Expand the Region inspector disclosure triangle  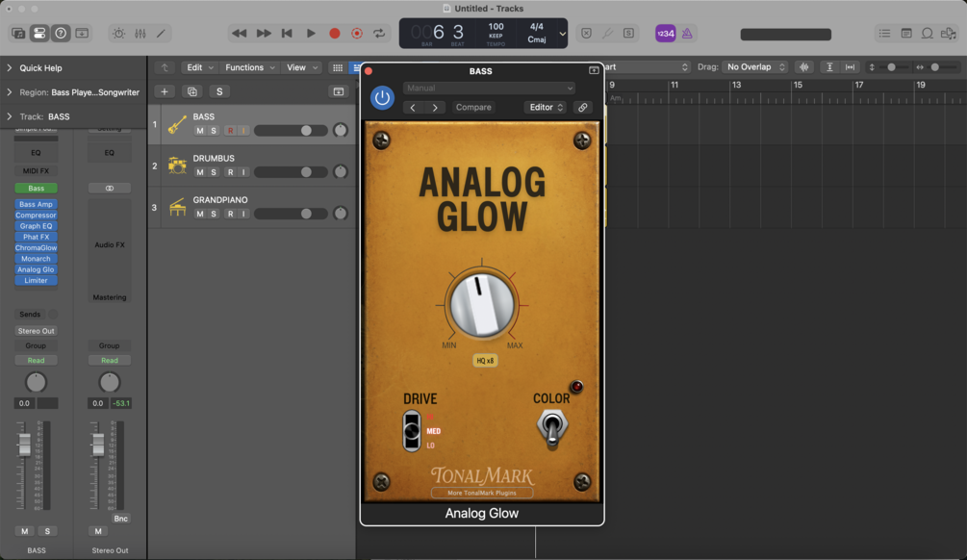click(x=10, y=92)
